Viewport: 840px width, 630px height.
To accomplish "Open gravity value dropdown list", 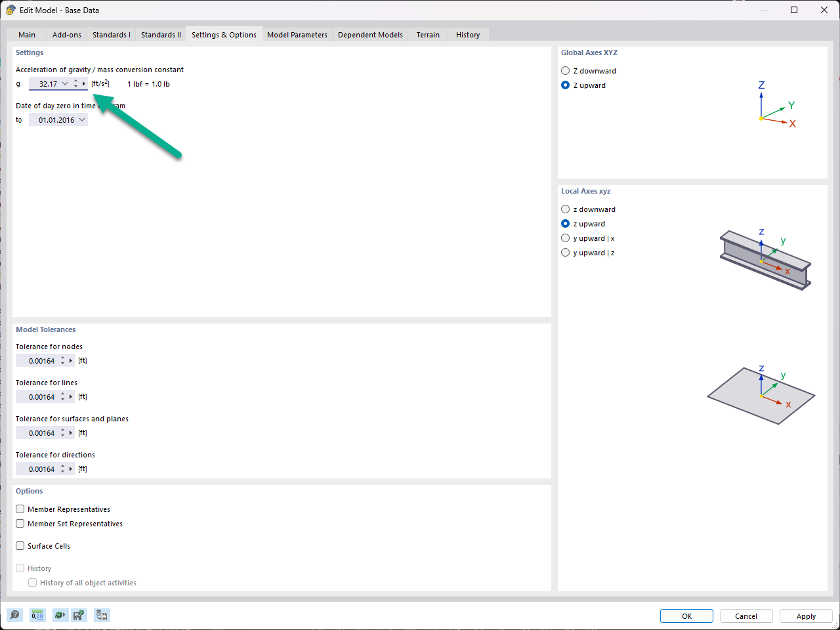I will (x=65, y=84).
